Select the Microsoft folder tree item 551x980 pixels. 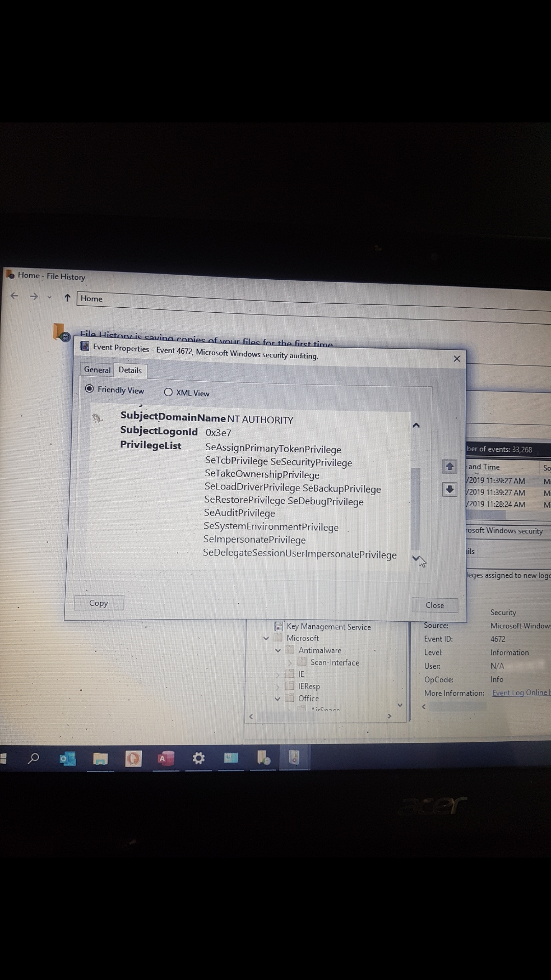[x=303, y=638]
